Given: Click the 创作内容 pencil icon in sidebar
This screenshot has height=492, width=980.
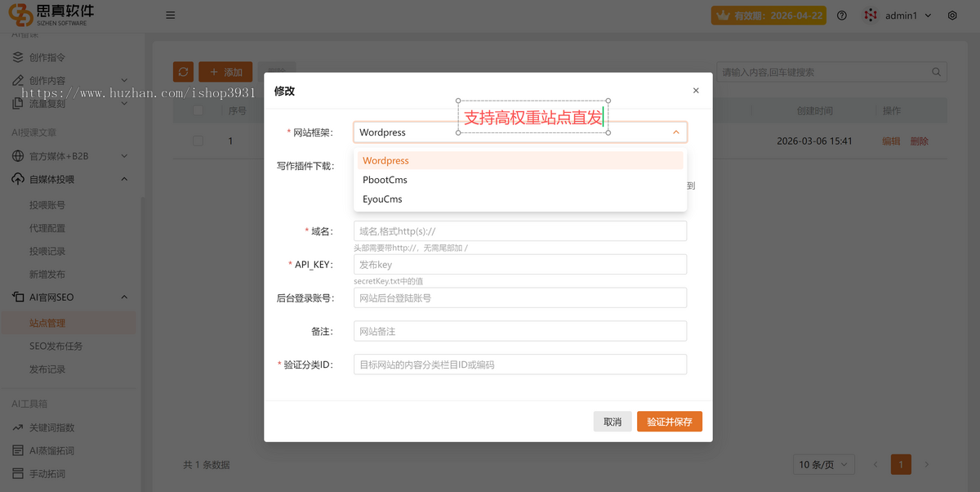Looking at the screenshot, I should click(x=18, y=80).
